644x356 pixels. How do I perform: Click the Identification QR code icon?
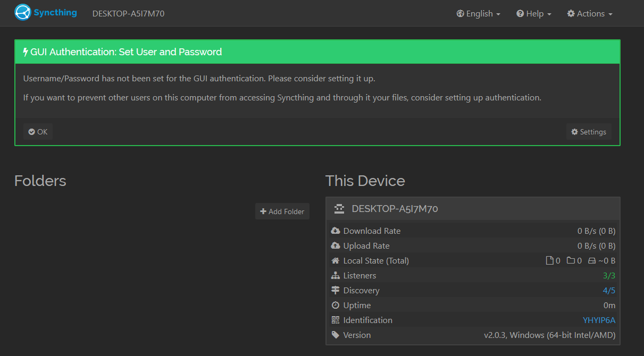[336, 320]
